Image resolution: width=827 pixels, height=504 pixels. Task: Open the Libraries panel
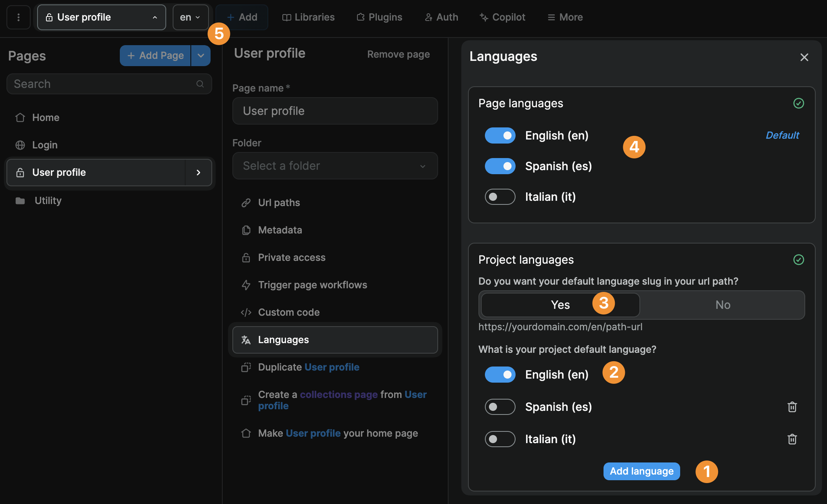pos(308,17)
